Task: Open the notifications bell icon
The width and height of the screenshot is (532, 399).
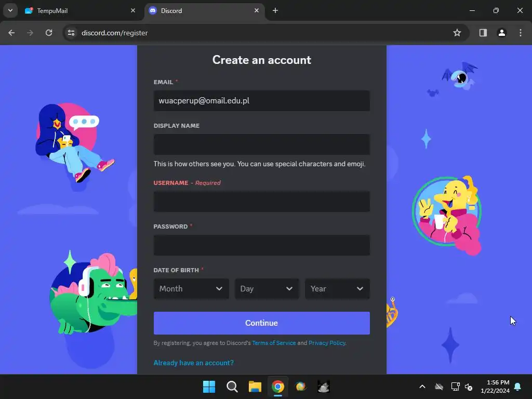Action: click(x=518, y=387)
